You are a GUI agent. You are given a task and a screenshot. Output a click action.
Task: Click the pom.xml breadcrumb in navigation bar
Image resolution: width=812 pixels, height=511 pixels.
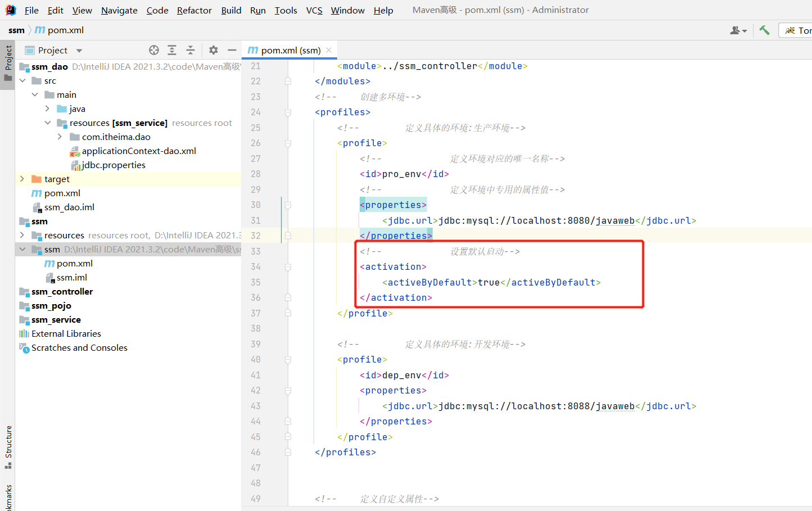coord(60,30)
